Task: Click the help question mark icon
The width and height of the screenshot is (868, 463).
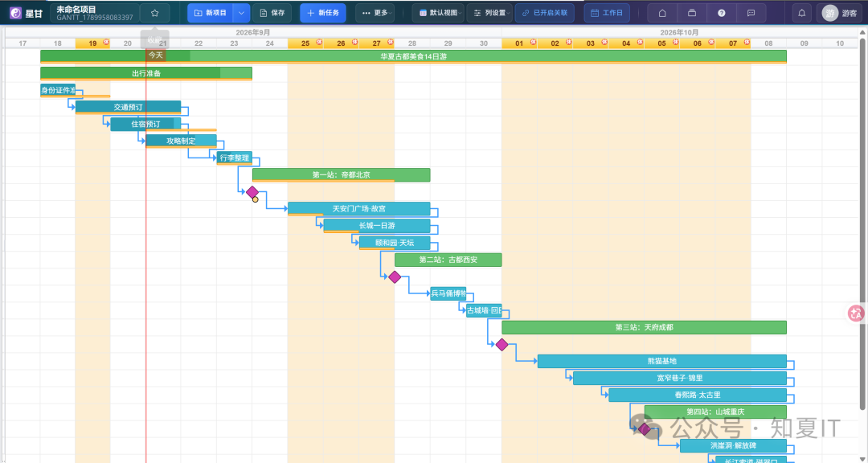Action: [721, 13]
